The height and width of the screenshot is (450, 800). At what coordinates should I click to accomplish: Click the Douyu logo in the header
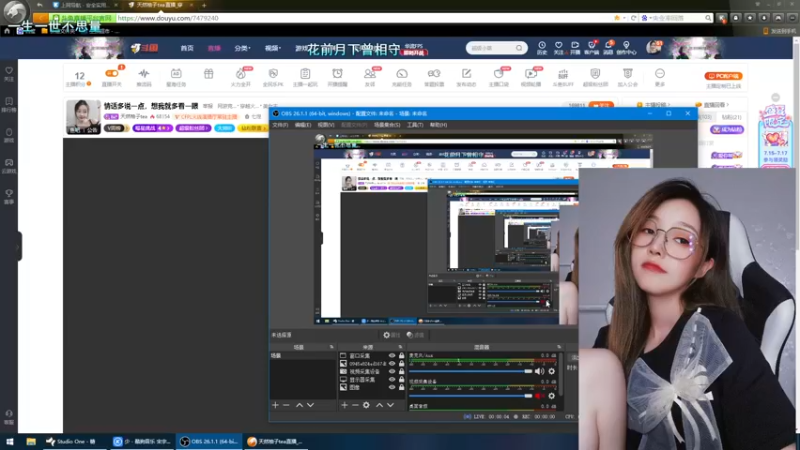[x=144, y=48]
